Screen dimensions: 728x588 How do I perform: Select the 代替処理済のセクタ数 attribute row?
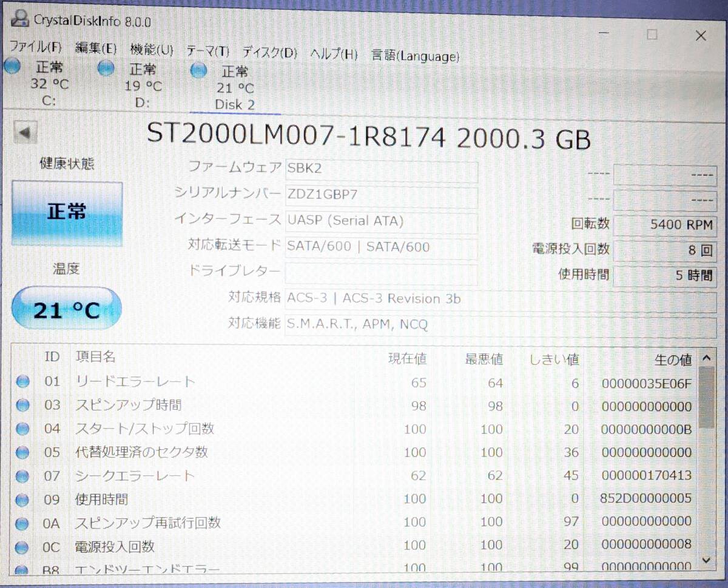tap(355, 452)
